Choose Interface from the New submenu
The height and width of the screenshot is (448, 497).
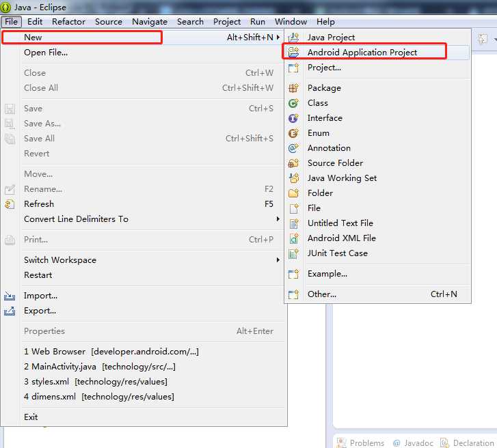[x=377, y=118]
